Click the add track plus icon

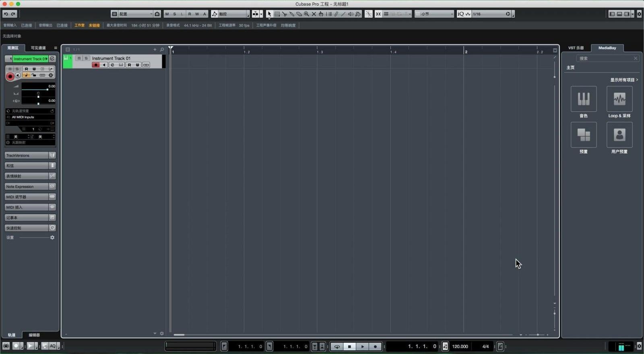(155, 49)
